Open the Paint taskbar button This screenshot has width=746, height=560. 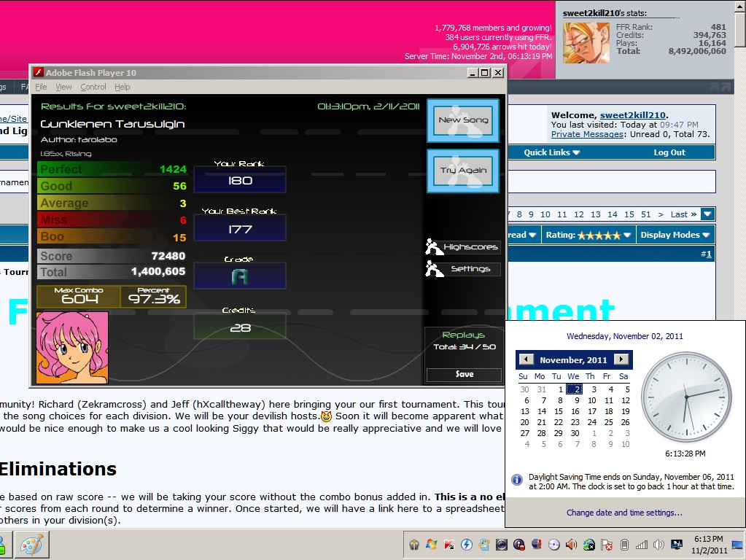(31, 545)
